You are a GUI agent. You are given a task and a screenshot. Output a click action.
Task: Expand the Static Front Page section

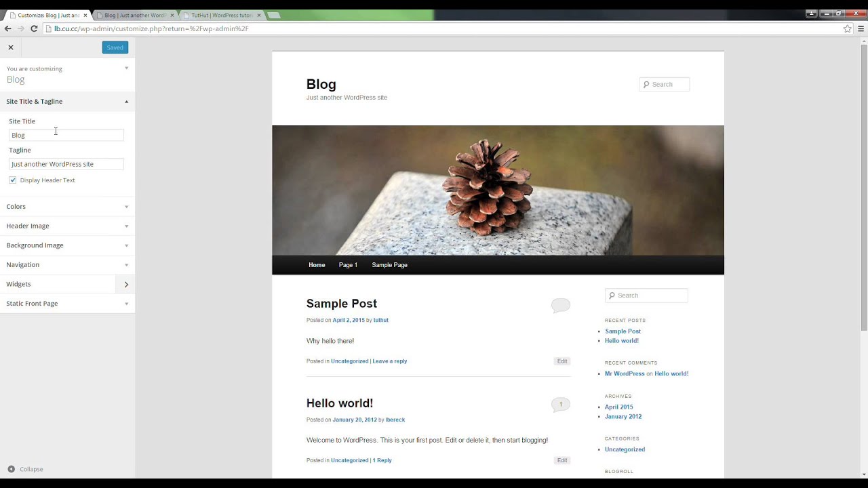(67, 304)
